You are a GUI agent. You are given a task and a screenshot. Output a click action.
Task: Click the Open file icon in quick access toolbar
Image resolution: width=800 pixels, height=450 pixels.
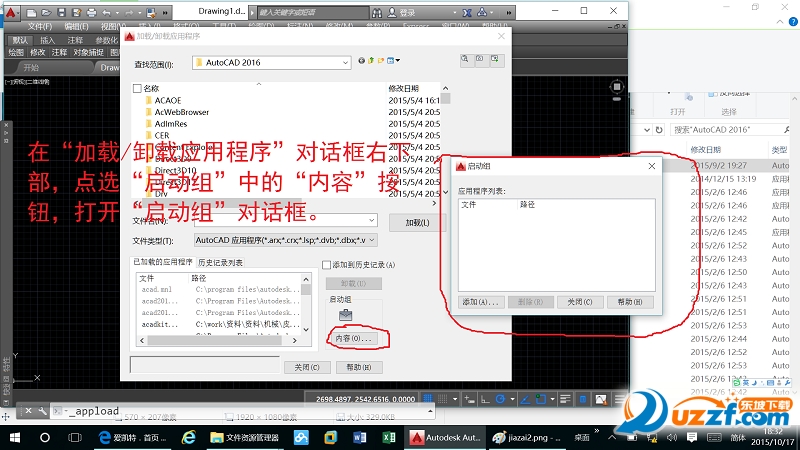[46, 12]
